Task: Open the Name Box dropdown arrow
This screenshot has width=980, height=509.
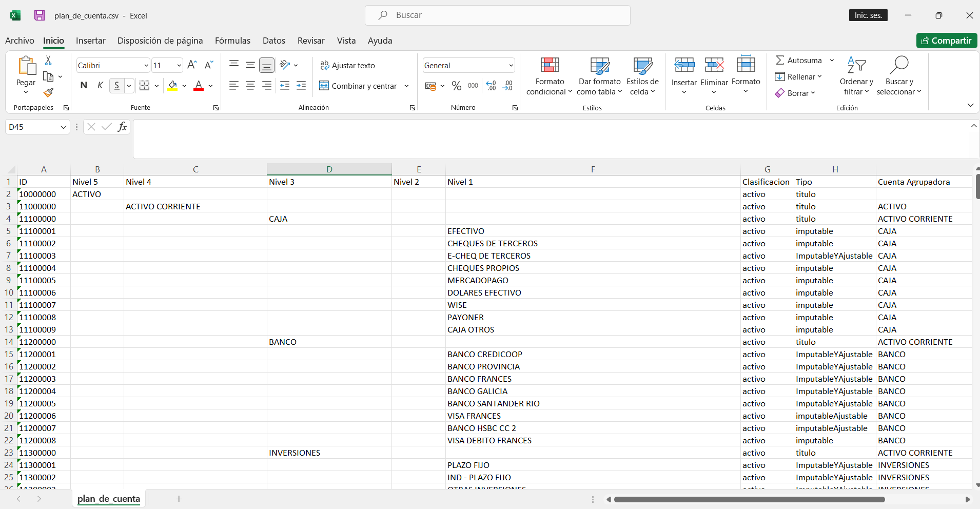Action: pyautogui.click(x=64, y=127)
